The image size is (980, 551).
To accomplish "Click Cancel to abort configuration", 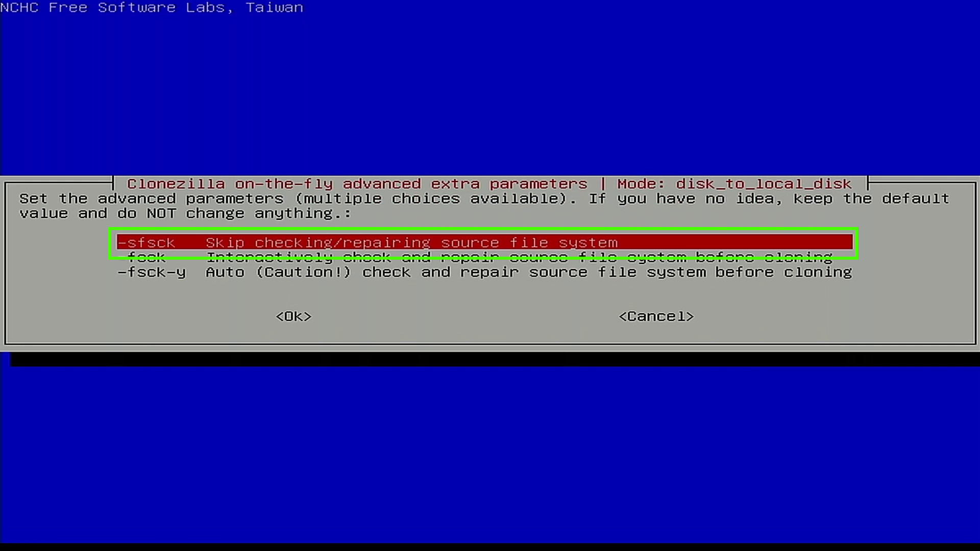I will click(656, 315).
